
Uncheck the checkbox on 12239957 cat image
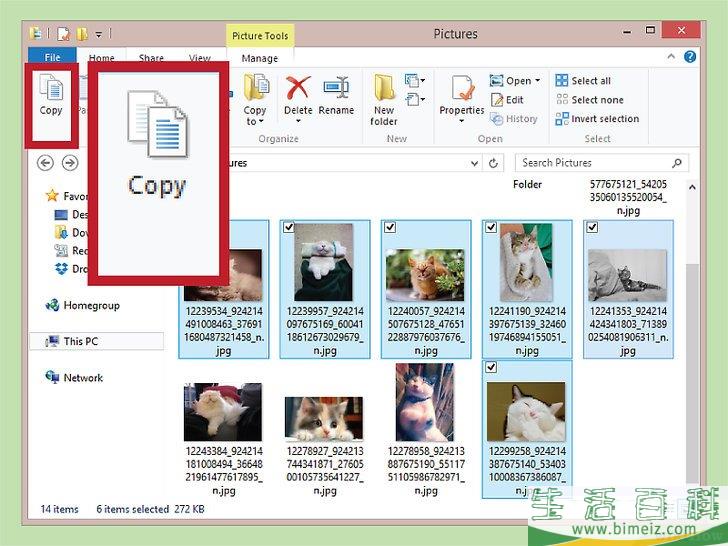point(289,228)
